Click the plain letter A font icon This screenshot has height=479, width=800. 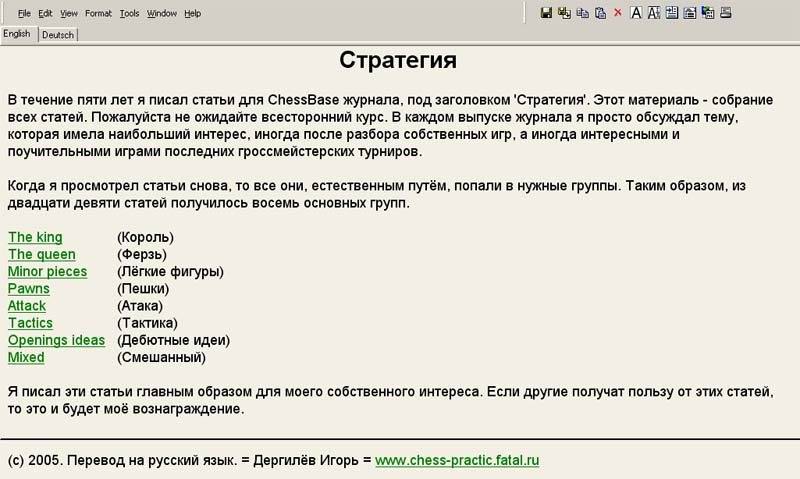click(636, 13)
